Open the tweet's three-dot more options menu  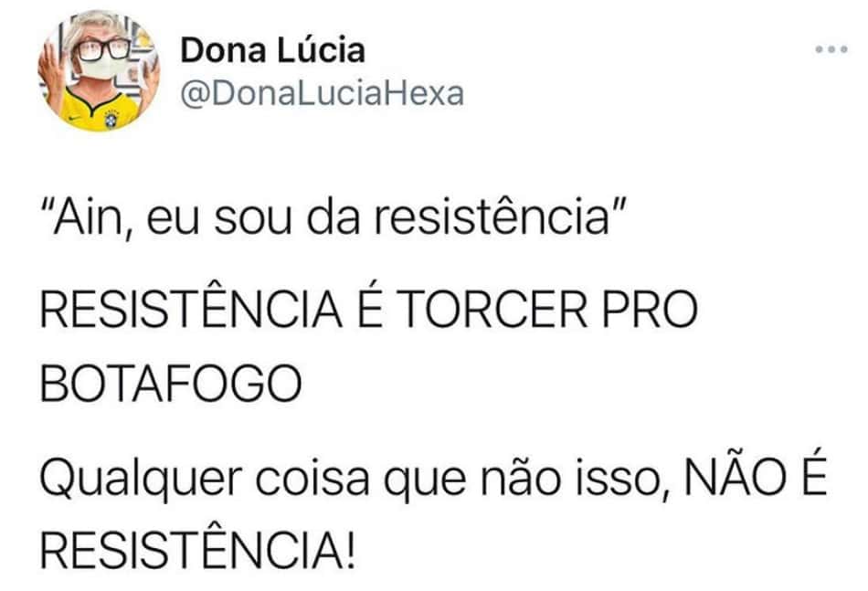click(x=831, y=49)
